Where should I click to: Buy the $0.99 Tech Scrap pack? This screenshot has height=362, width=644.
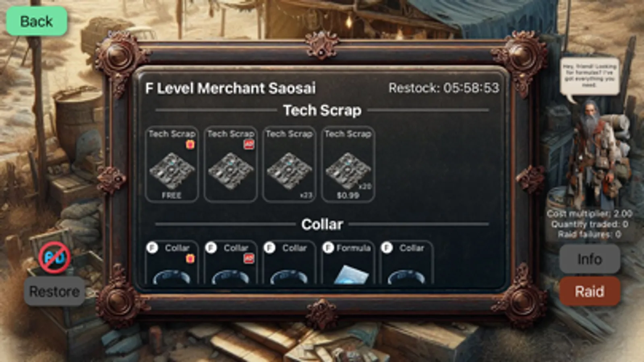[348, 164]
